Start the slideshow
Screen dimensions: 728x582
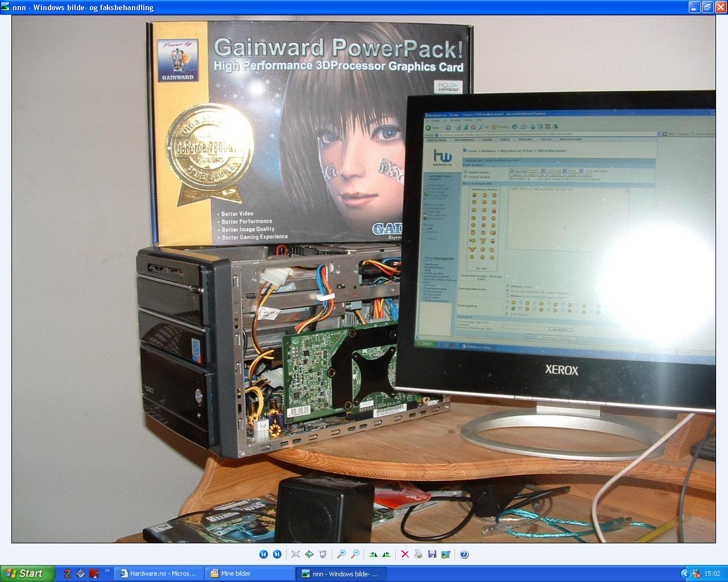323,554
